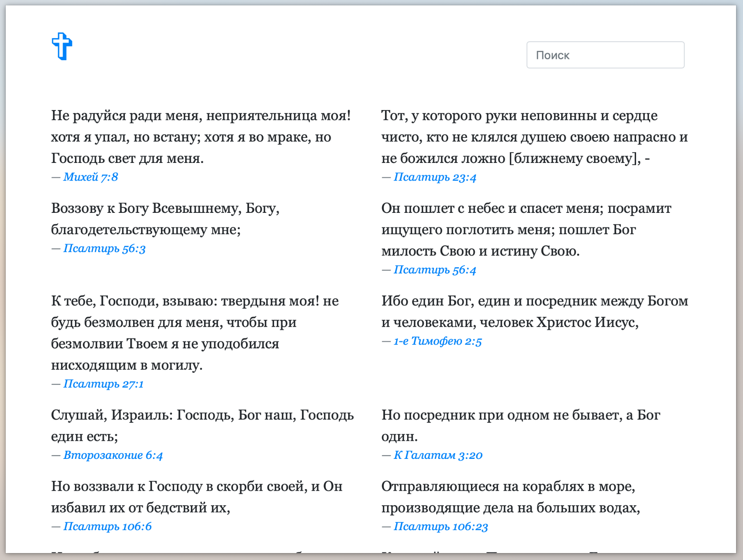Click the blue cross logo icon
The image size is (743, 560).
[x=62, y=46]
